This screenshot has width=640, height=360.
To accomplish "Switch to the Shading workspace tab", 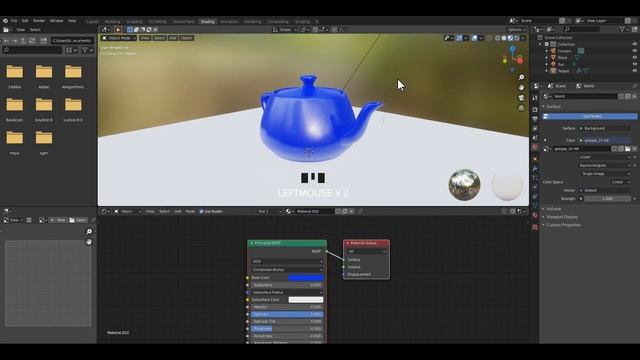I will [x=207, y=22].
